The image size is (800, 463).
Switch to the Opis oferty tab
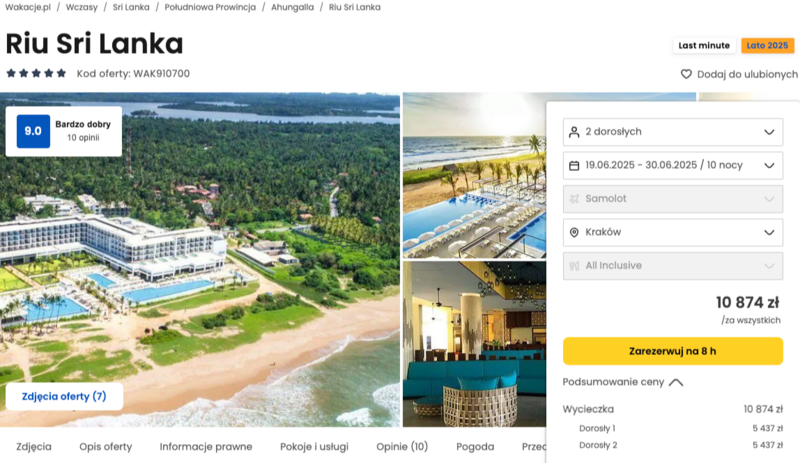pos(106,447)
